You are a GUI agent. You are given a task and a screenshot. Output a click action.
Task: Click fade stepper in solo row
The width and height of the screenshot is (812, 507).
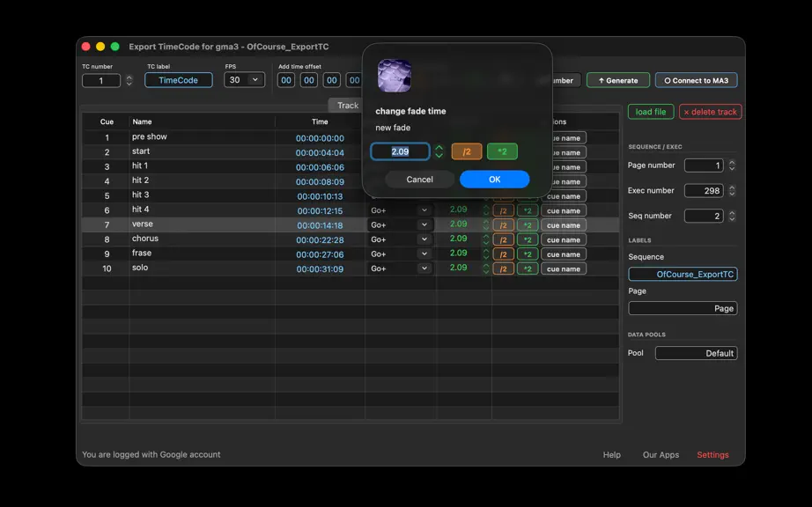click(x=486, y=268)
